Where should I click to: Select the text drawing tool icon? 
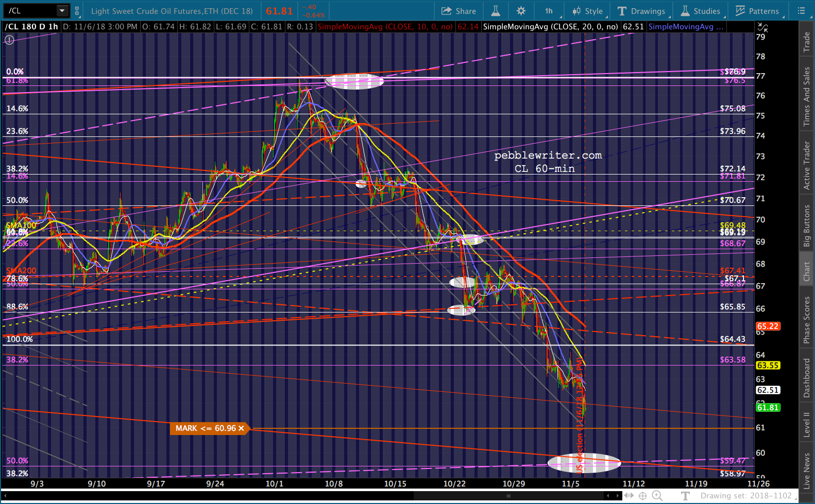685,496
